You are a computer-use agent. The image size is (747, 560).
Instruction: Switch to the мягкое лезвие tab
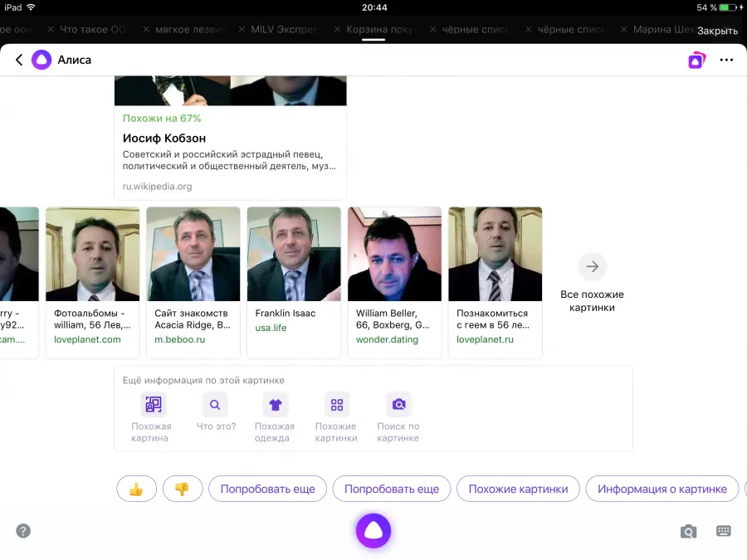coord(190,30)
